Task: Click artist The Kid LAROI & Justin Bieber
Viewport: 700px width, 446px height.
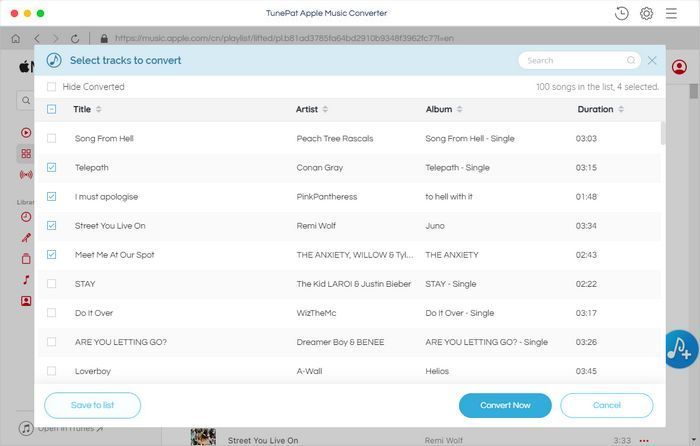Action: (354, 283)
